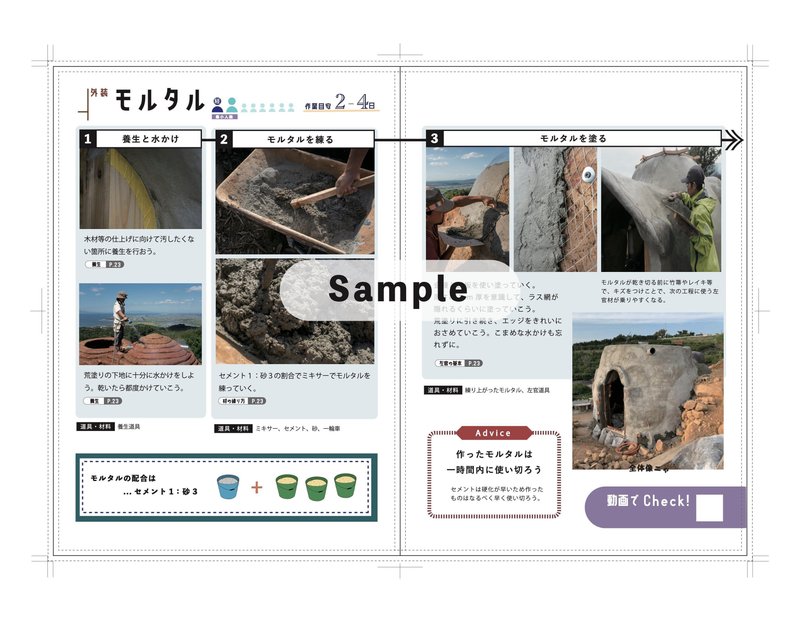This screenshot has height=622, width=800.
Task: Click the 養生 P.23 tag under wood photo
Action: pos(105,264)
